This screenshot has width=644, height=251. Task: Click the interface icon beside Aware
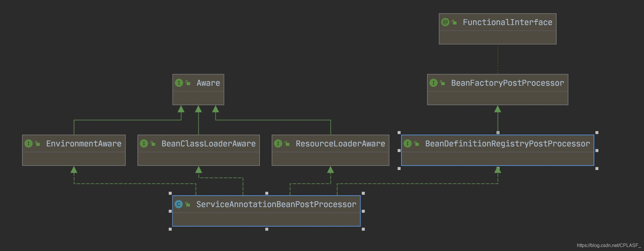point(179,83)
